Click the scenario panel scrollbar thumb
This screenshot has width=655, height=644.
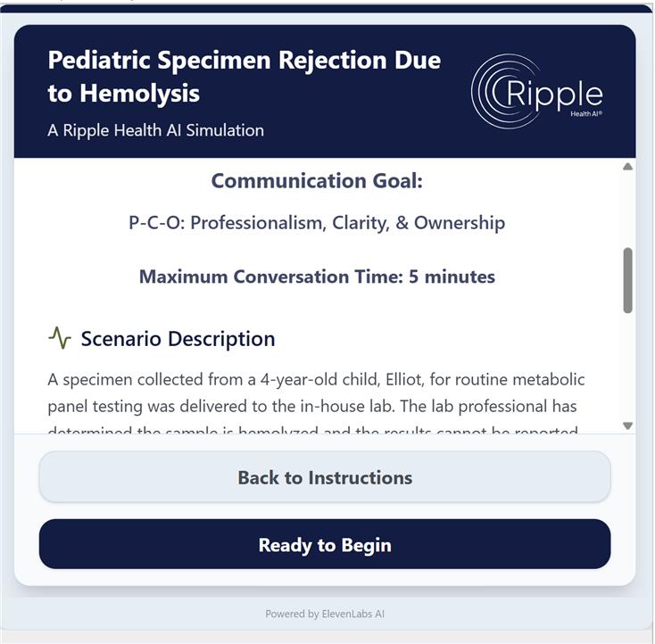627,280
